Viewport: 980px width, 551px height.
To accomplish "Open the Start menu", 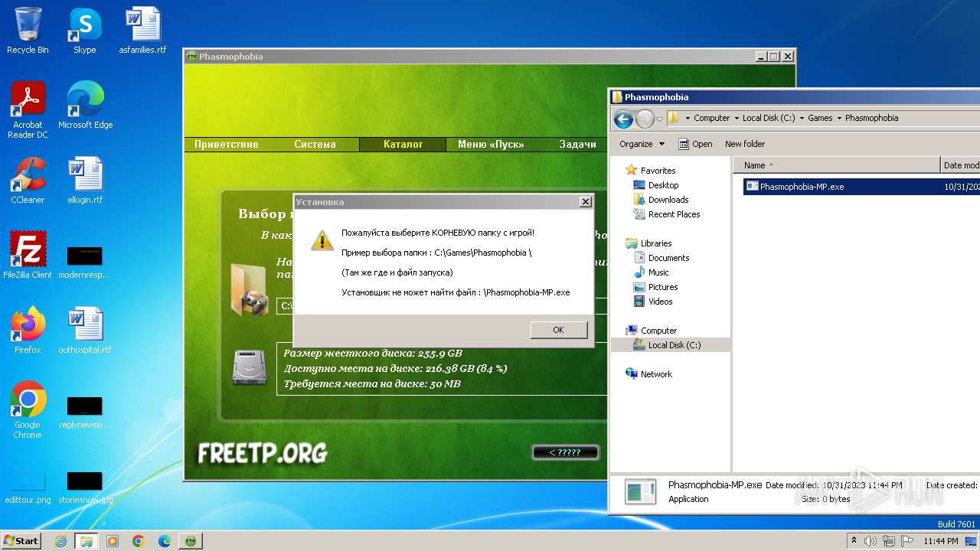I will [x=21, y=540].
